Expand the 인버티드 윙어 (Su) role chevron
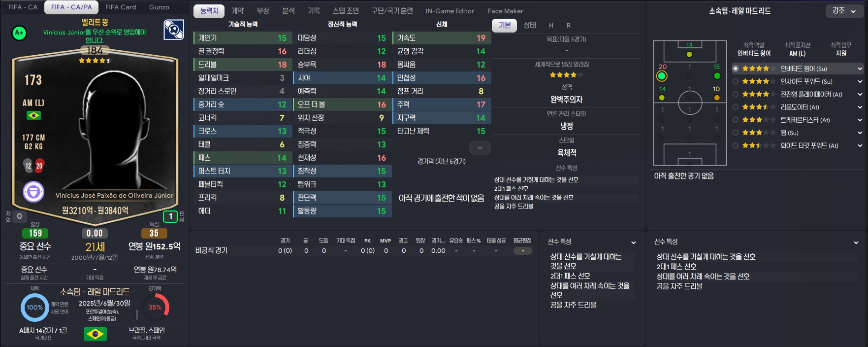 coord(860,69)
